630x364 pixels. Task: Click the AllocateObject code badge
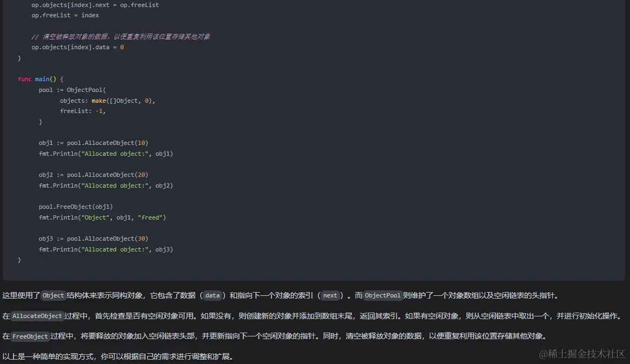tap(37, 316)
